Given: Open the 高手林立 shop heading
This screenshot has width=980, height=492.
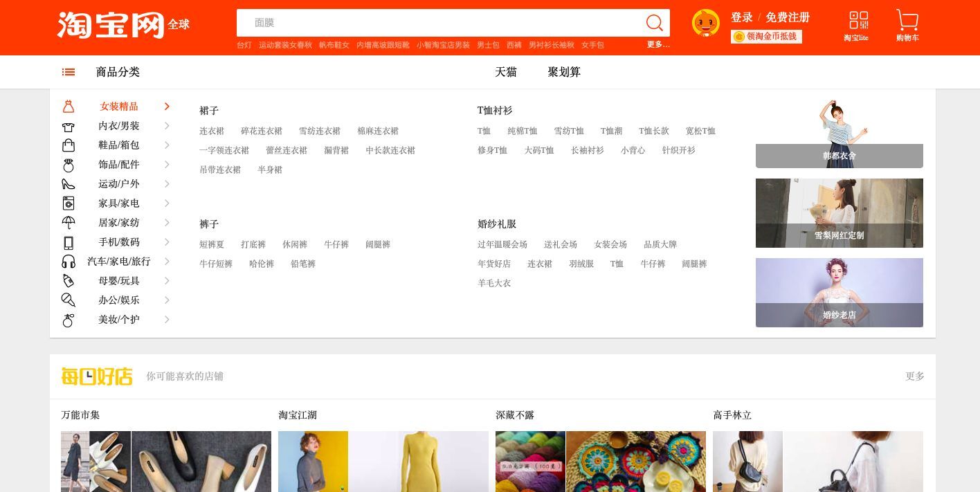Looking at the screenshot, I should (732, 415).
